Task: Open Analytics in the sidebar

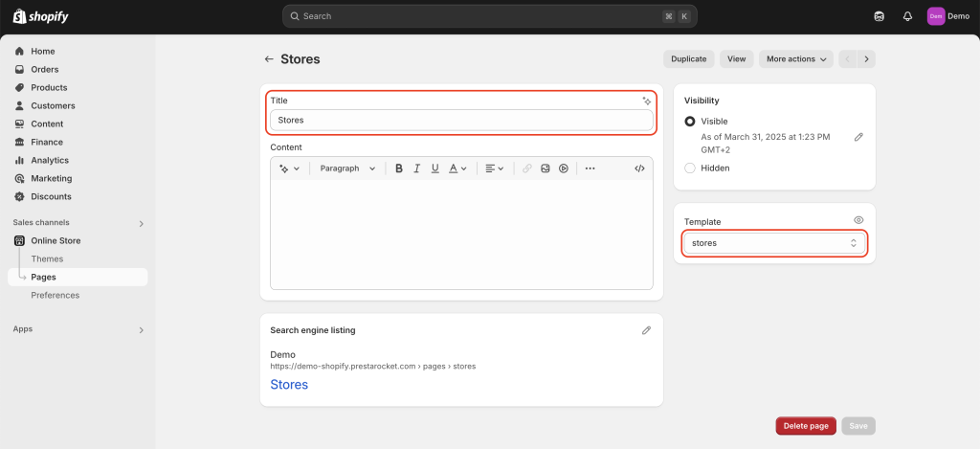Action: (x=78, y=160)
